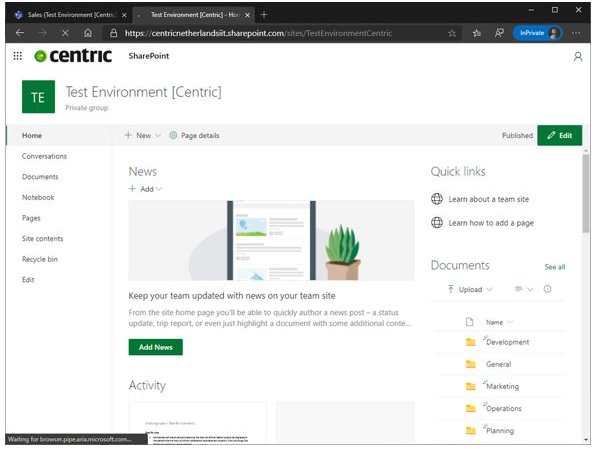Open the Documents info pane icon
This screenshot has width=597, height=449.
(547, 289)
